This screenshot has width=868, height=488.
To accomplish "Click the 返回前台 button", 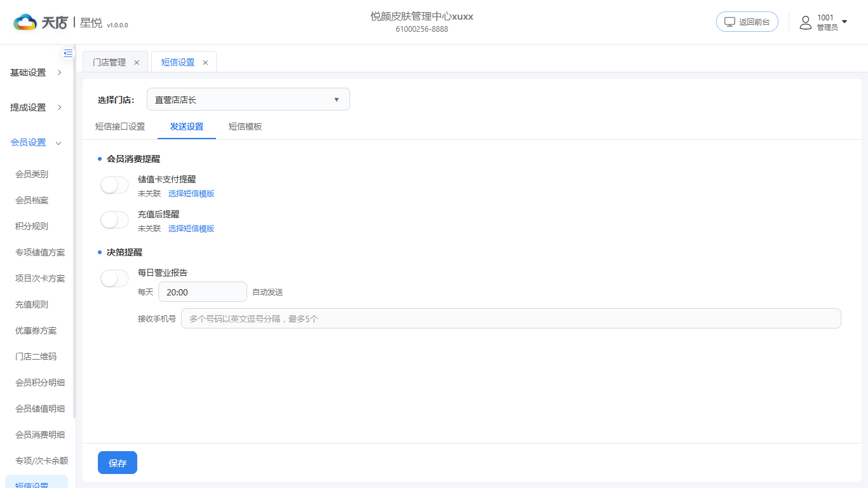I will pos(747,22).
